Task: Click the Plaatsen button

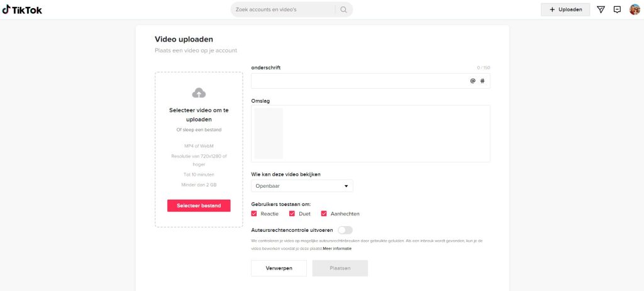Action: 340,268
